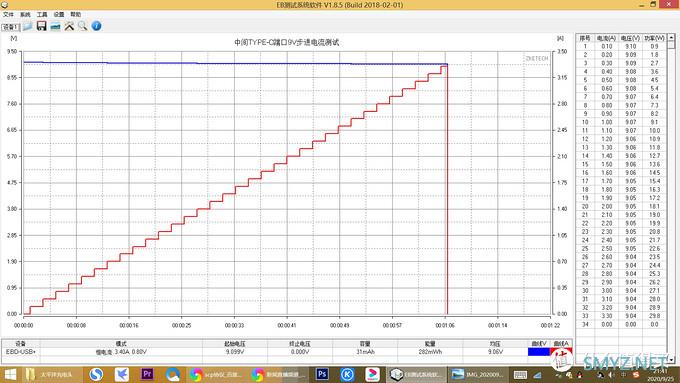Open Photoshop from the taskbar
Viewport: 680px width, 383px height.
coord(322,374)
